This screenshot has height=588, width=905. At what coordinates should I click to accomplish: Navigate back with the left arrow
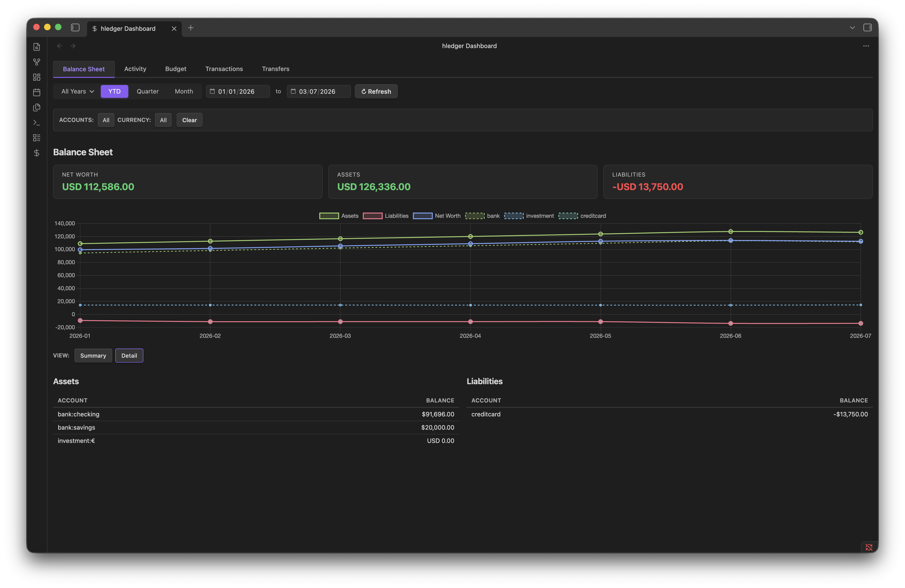pyautogui.click(x=60, y=46)
